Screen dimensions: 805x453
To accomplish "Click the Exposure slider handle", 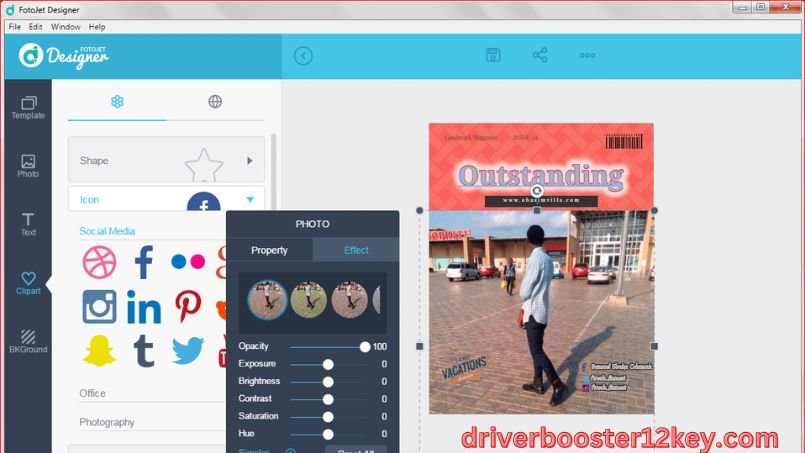I will coord(328,364).
